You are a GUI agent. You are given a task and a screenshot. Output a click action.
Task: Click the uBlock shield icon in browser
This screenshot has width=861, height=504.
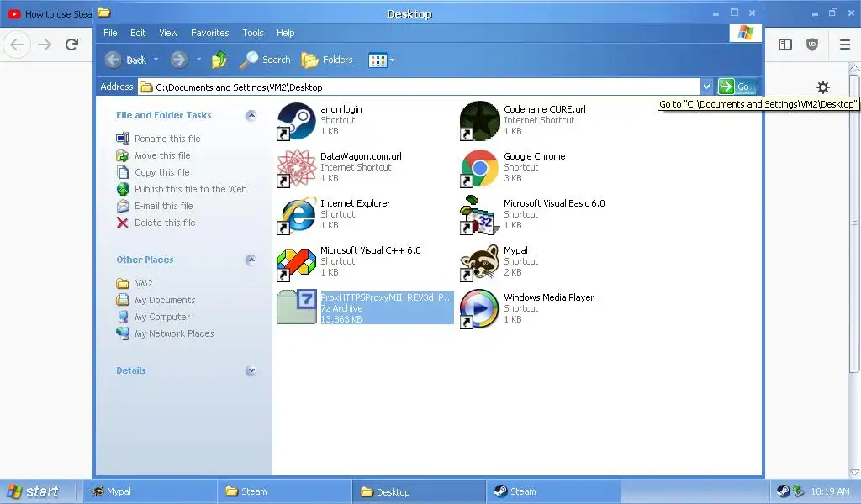[x=812, y=45]
